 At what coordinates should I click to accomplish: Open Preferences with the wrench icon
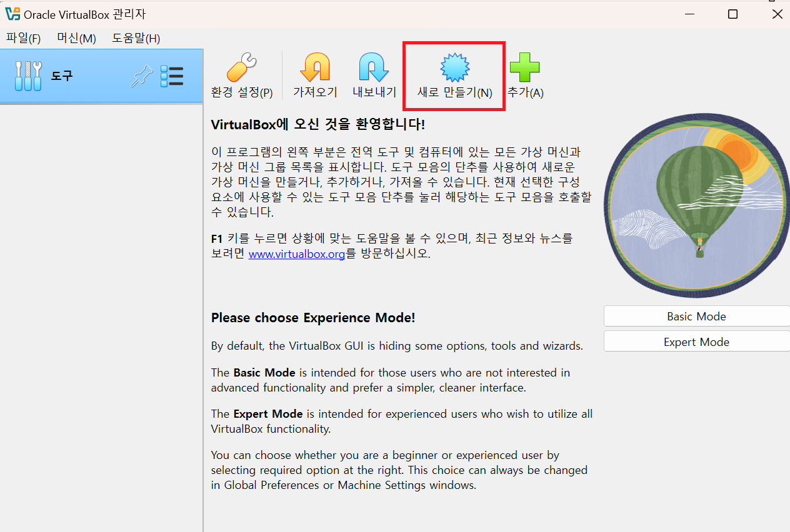241,68
